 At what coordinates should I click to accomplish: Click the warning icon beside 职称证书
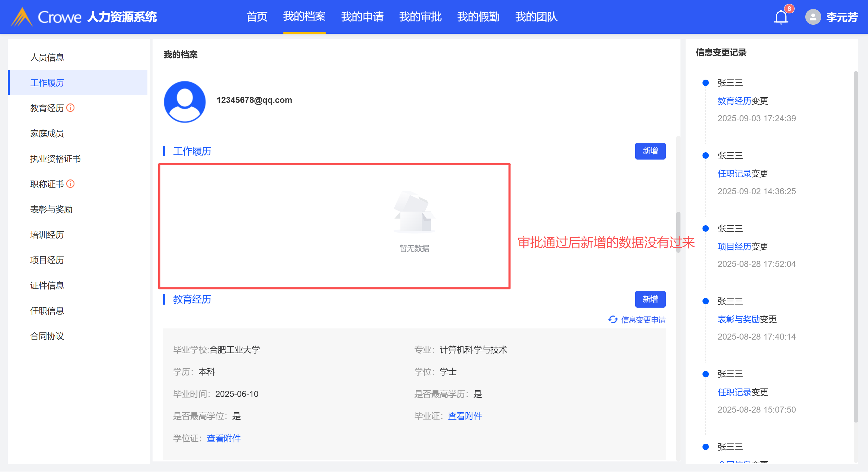tap(71, 184)
